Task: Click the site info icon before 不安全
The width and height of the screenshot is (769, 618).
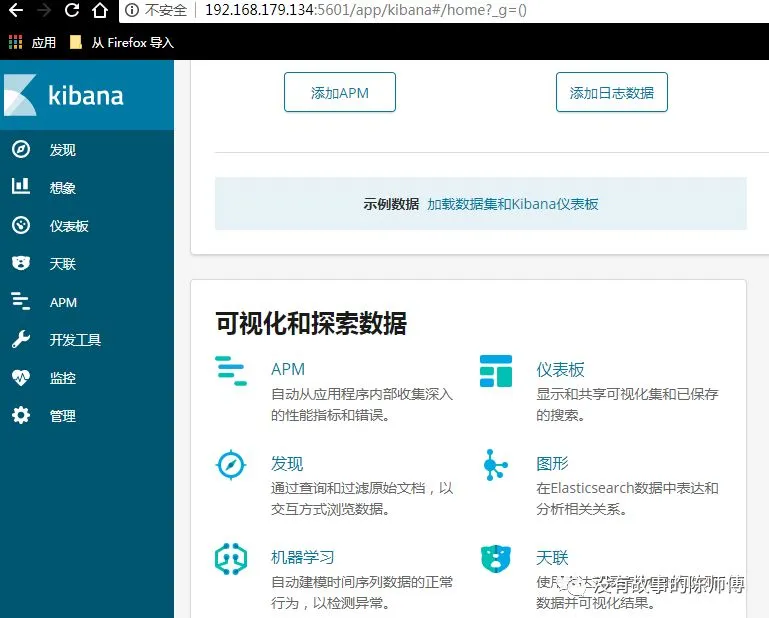Action: tap(131, 10)
